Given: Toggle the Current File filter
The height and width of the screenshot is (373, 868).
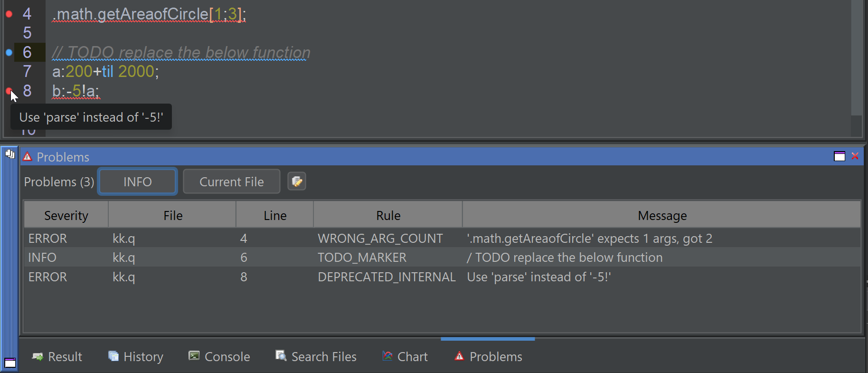Looking at the screenshot, I should (231, 182).
